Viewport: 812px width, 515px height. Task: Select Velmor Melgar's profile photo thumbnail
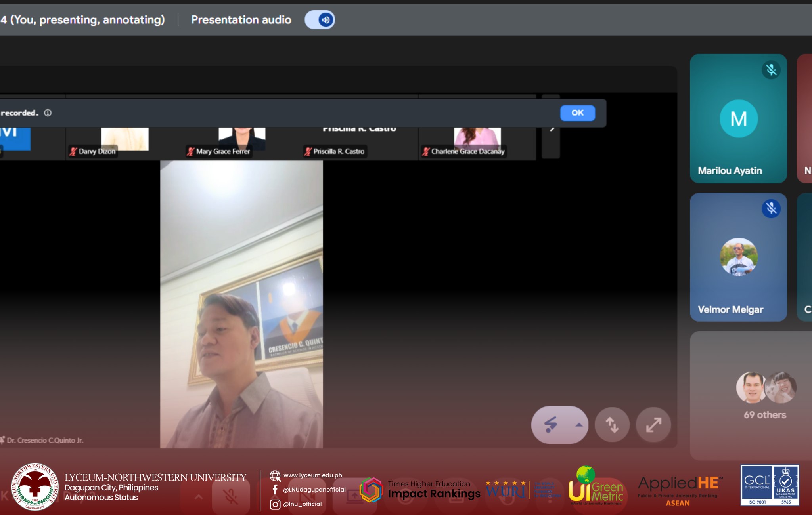point(738,257)
